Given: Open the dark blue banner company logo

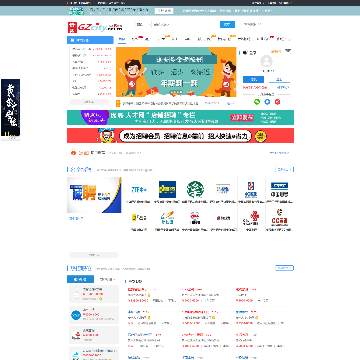Looking at the screenshot, I should tap(279, 190).
